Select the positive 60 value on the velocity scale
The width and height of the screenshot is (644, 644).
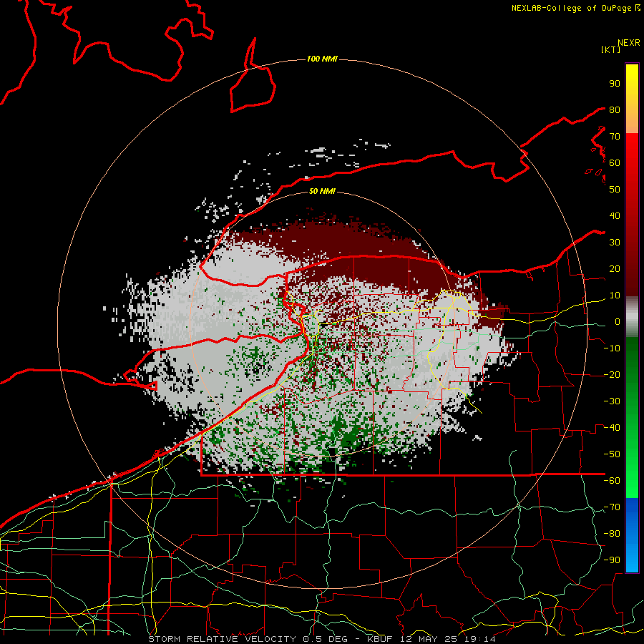[615, 162]
